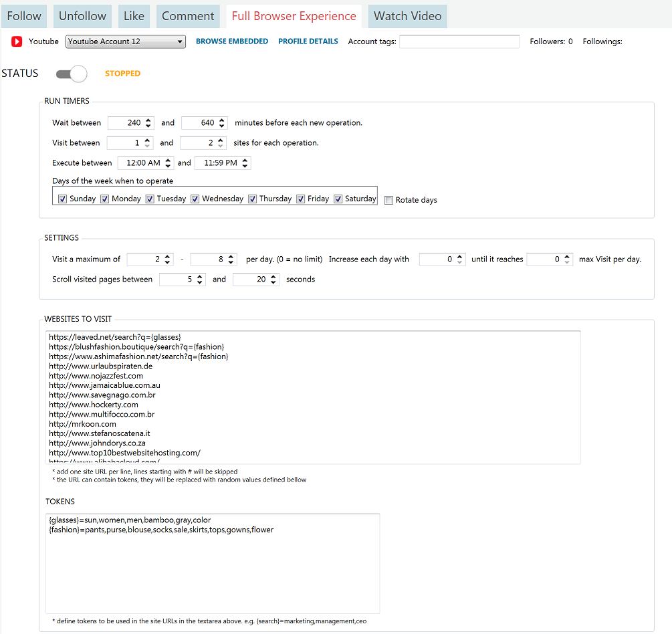Click the Account tags input field
Image resolution: width=672 pixels, height=634 pixels.
[459, 41]
